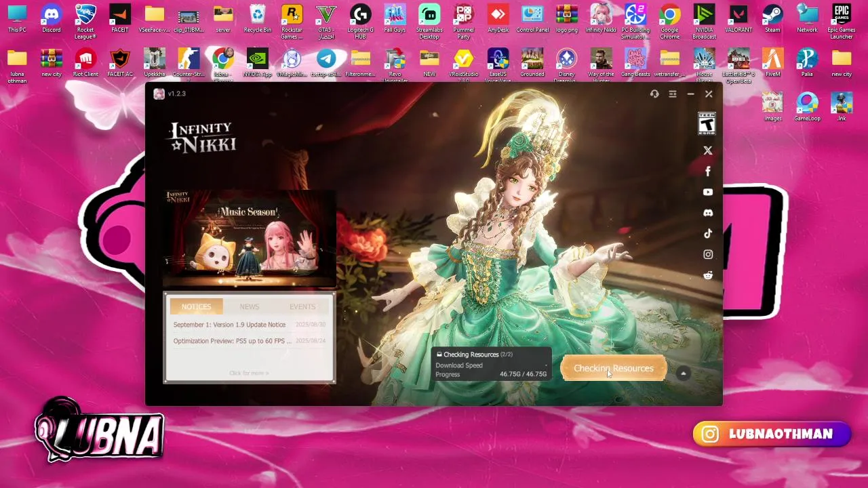Click the Checking Resources button
Viewport: 868px width, 488px height.
pos(614,369)
